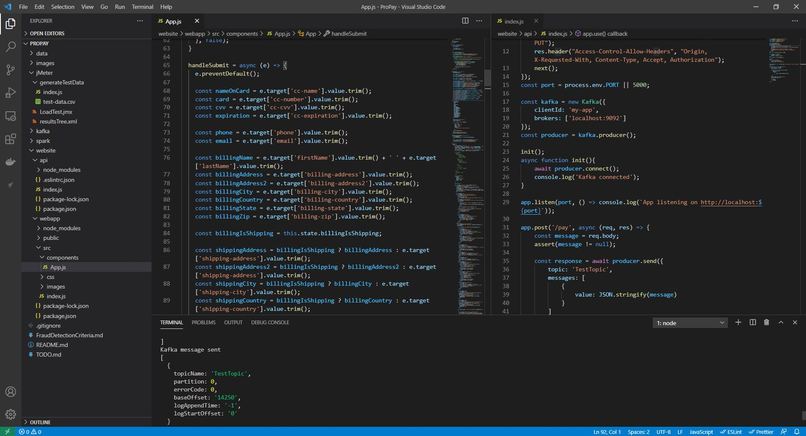The height and width of the screenshot is (436, 806).
Task: Click Ln 92, Col 1 cursor position
Action: tap(607, 432)
